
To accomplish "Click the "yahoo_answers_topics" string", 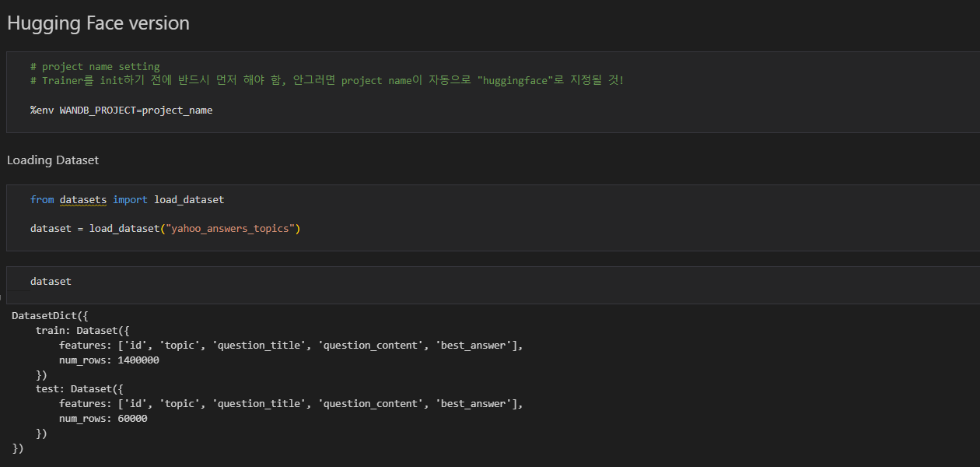I will pos(229,229).
